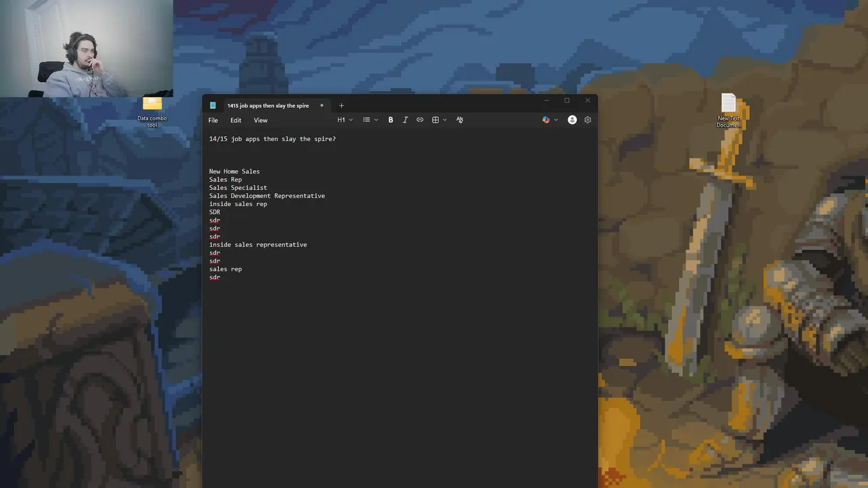The height and width of the screenshot is (488, 868).
Task: Open the View menu in Notepad
Action: click(x=260, y=120)
